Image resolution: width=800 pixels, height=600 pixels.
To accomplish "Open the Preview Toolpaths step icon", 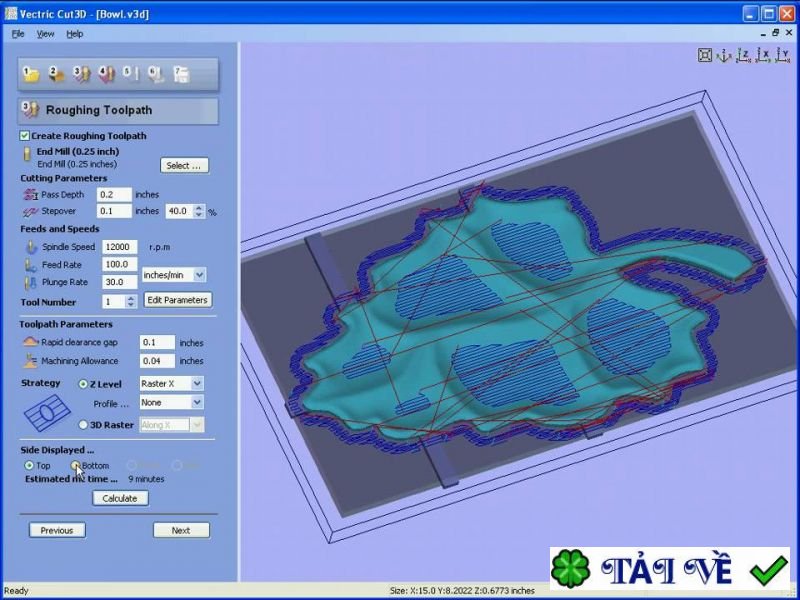I will (x=155, y=74).
